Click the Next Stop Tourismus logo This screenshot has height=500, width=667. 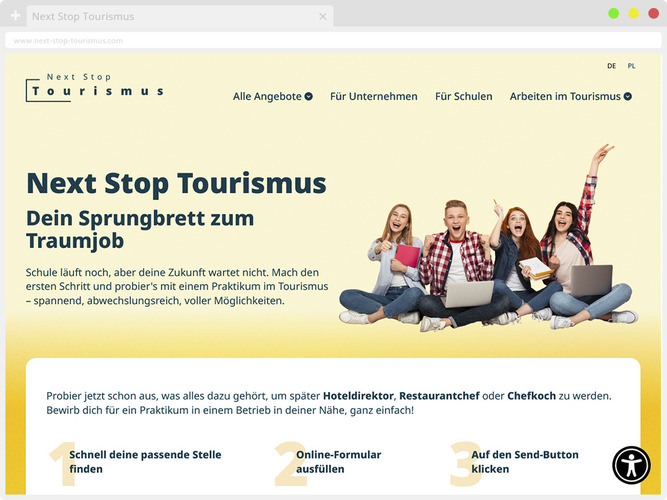tap(95, 86)
